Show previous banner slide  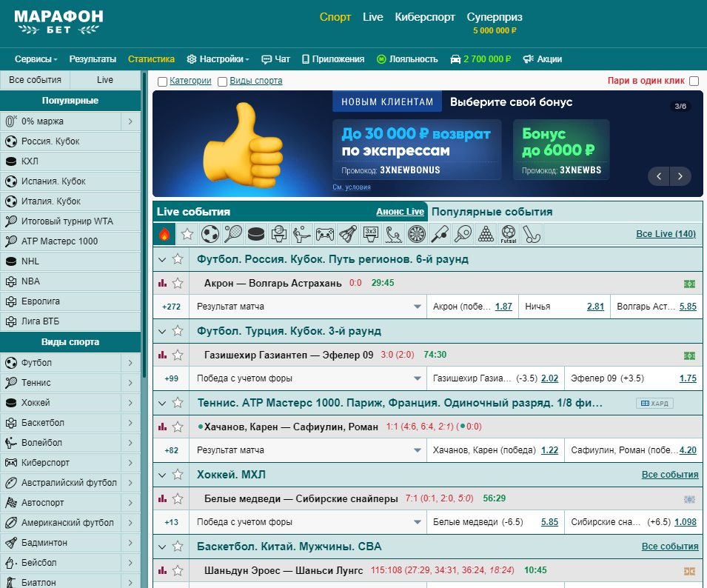tap(659, 176)
